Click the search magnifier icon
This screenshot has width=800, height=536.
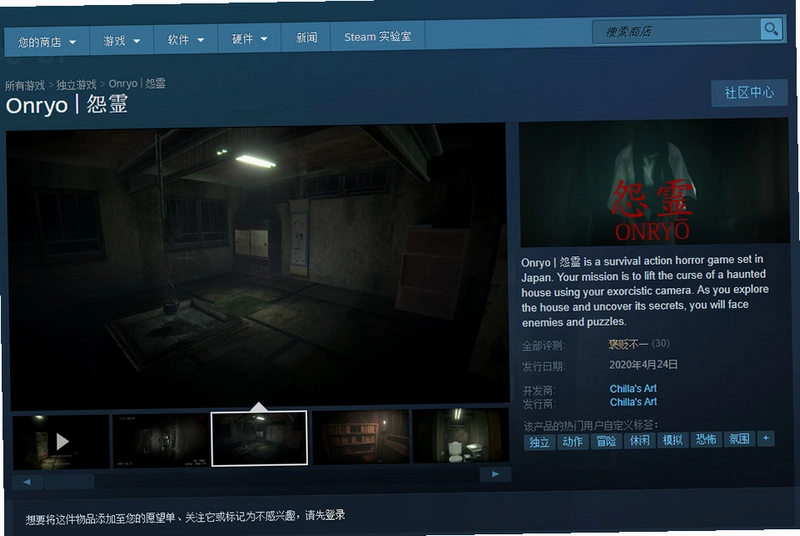click(771, 29)
